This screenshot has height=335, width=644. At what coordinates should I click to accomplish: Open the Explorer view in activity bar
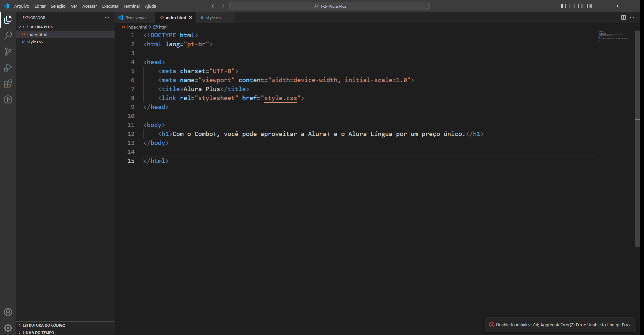pos(8,20)
